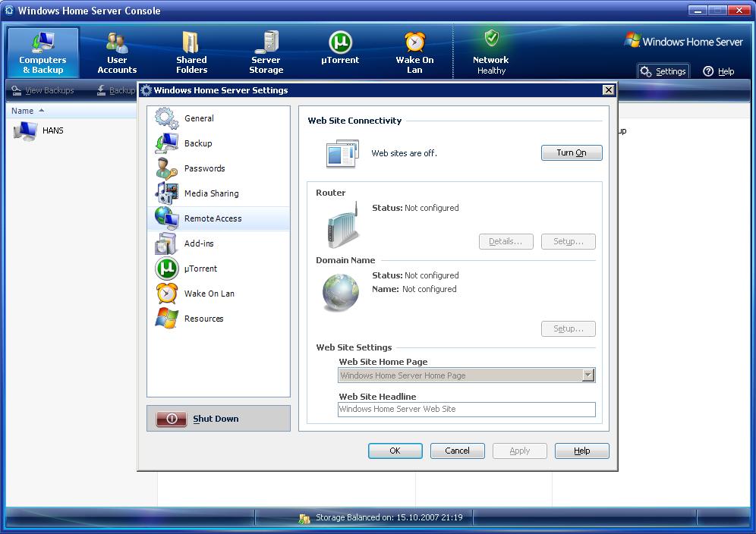756x534 pixels.
Task: Click router Setup button
Action: point(568,241)
